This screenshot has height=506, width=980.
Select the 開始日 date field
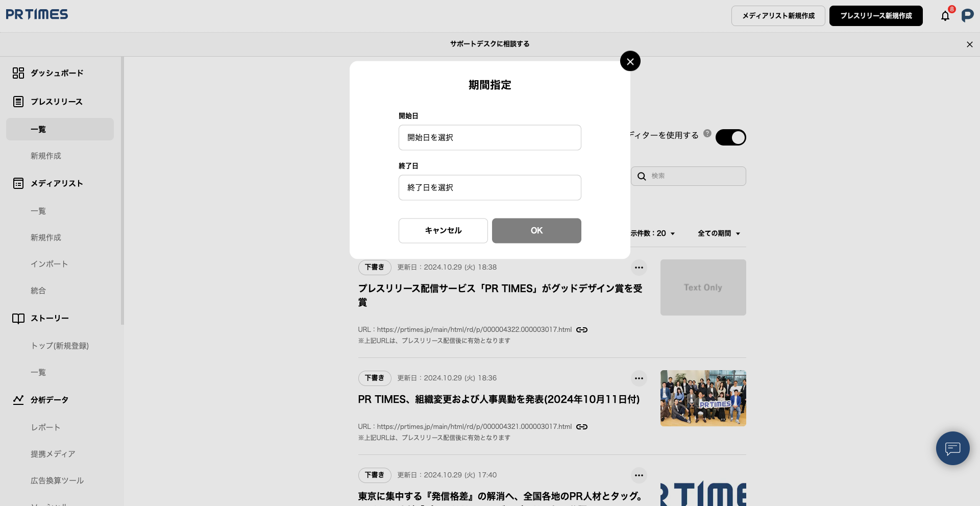(490, 138)
